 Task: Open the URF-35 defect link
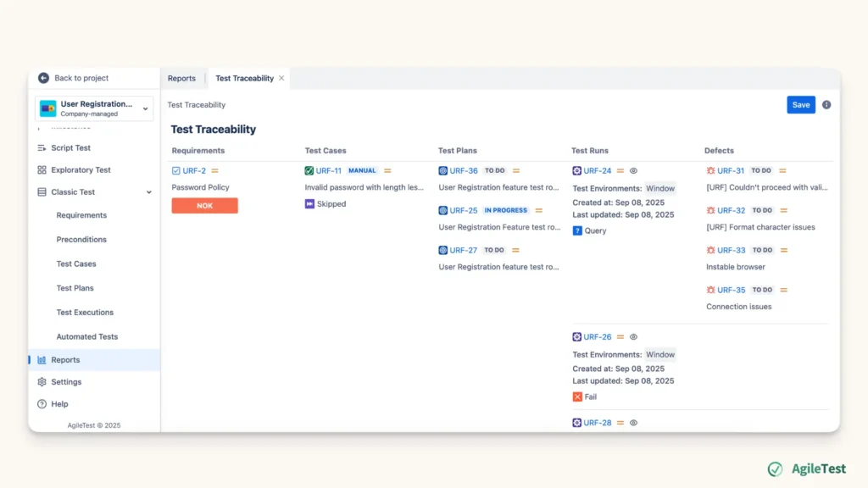click(732, 290)
